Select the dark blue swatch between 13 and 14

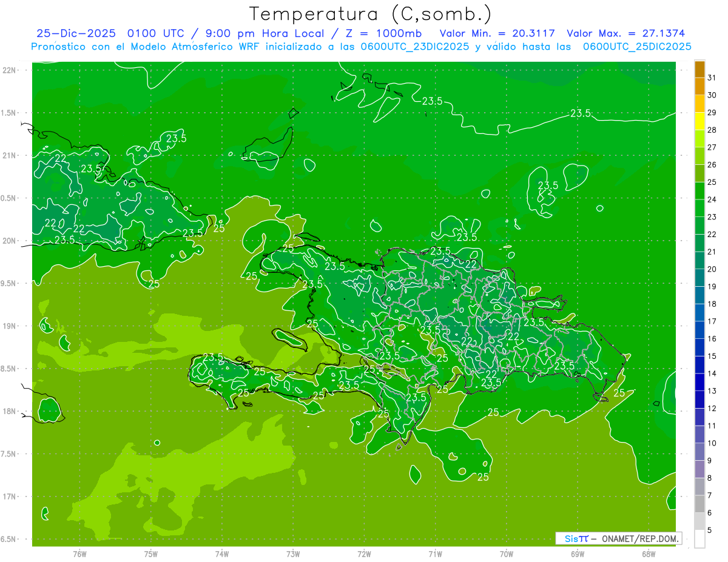pos(699,382)
